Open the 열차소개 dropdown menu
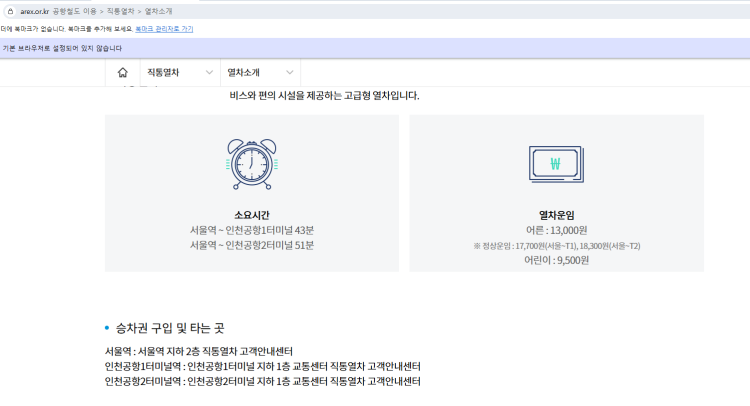 point(260,73)
